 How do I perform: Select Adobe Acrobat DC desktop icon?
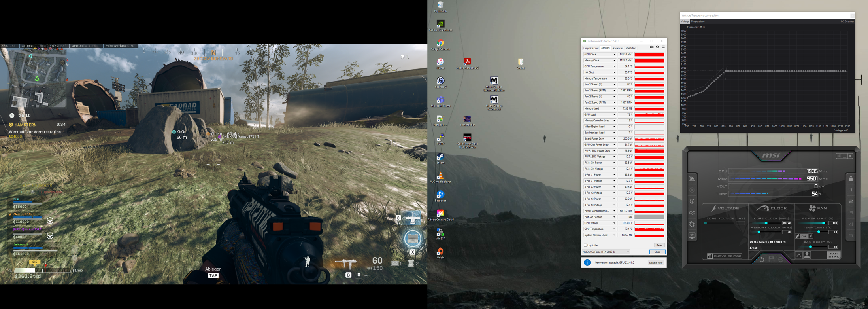(467, 63)
